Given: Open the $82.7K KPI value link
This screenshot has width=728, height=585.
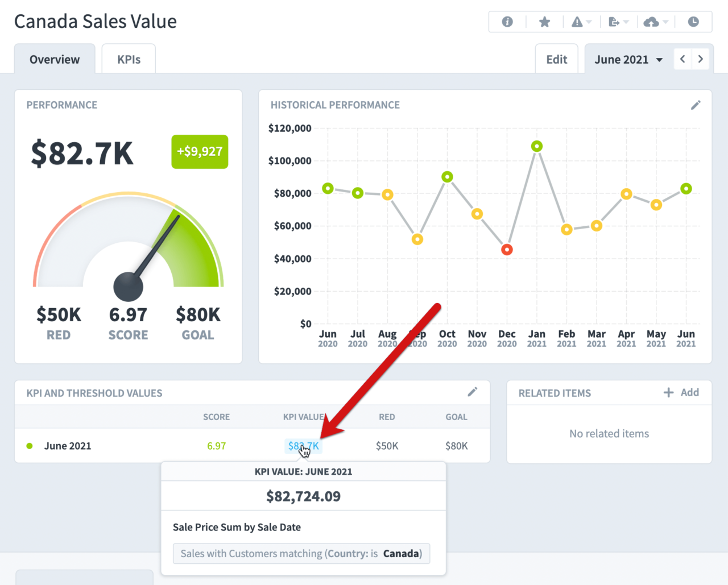Looking at the screenshot, I should click(x=303, y=446).
